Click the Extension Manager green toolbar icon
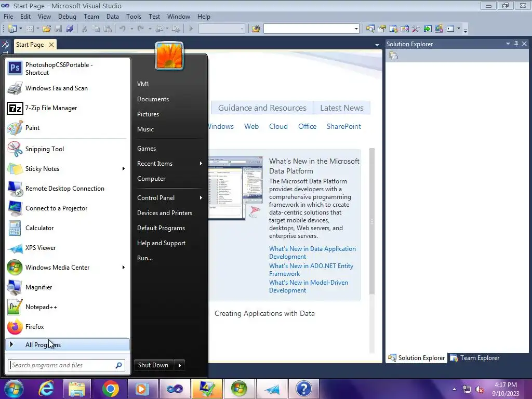 (428, 29)
